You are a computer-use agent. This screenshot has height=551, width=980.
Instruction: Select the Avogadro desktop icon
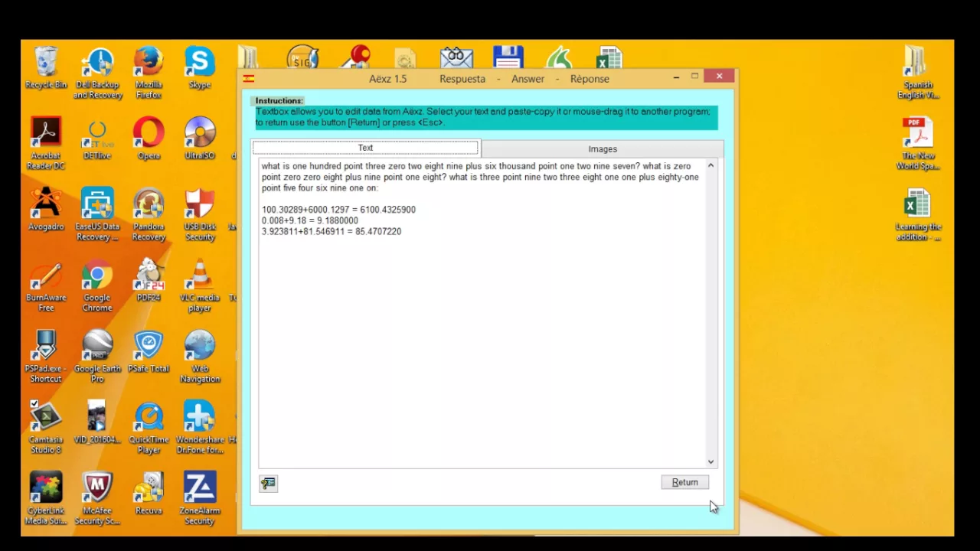(x=46, y=209)
